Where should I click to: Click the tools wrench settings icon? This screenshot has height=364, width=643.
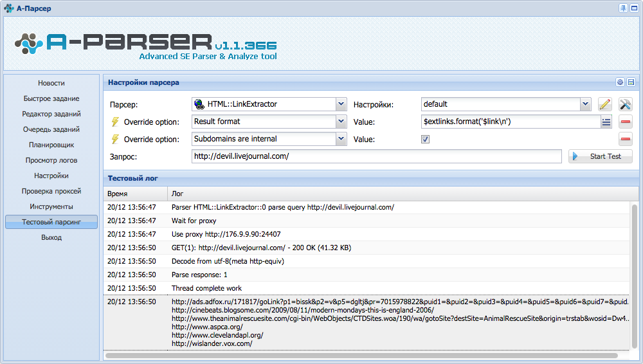(625, 104)
